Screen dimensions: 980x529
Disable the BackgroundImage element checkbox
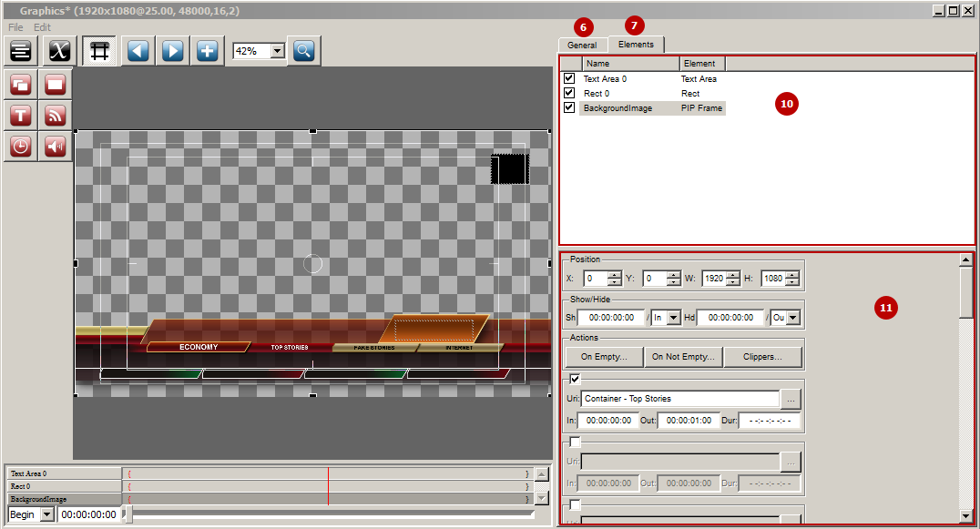(568, 107)
